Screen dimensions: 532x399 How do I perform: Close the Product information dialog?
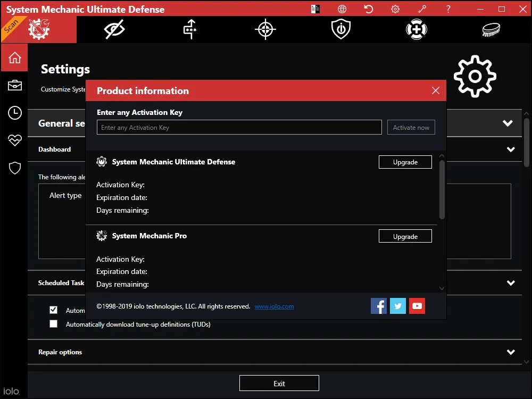tap(436, 90)
